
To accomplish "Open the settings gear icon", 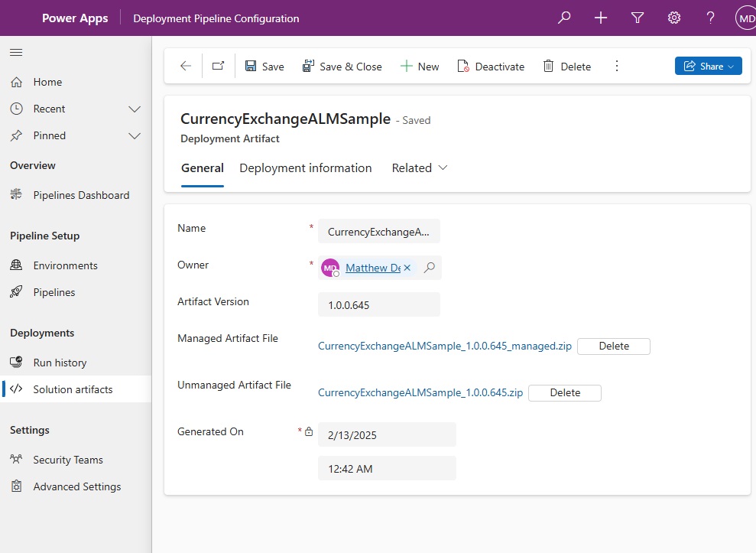I will 674,18.
